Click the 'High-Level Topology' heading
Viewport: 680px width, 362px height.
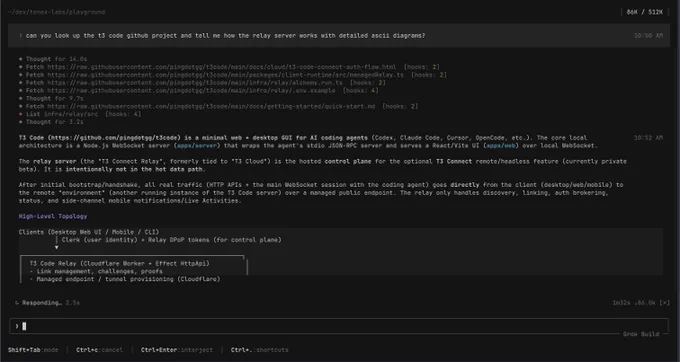(x=53, y=216)
